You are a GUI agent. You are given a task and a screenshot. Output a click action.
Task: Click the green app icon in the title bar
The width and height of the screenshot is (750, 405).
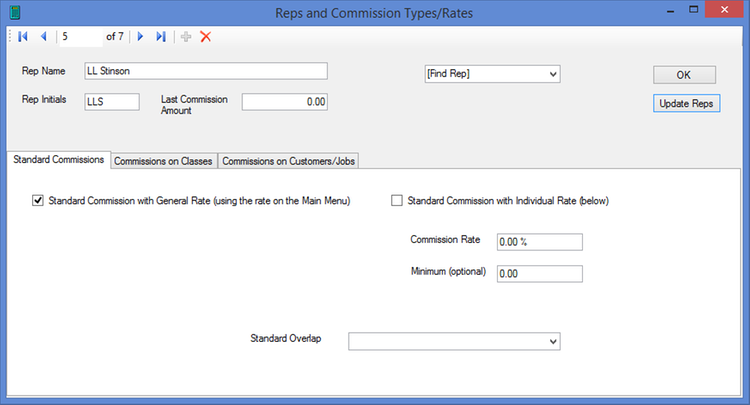15,12
